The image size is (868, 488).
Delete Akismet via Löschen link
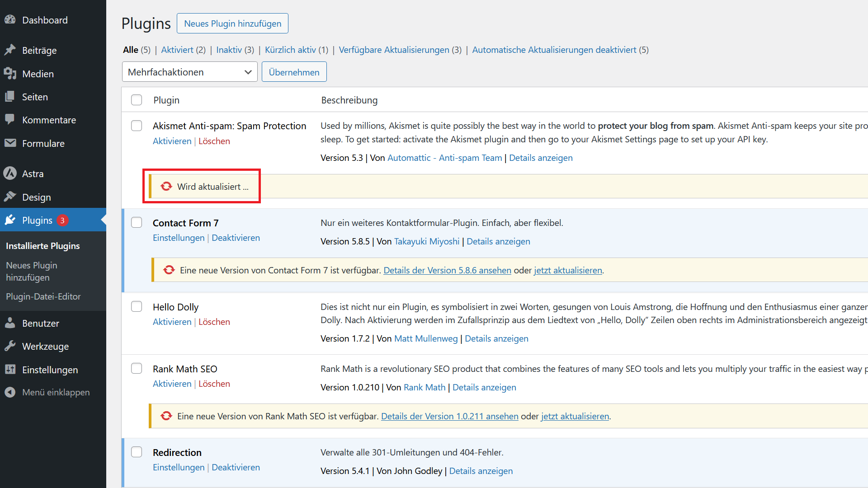pos(214,141)
